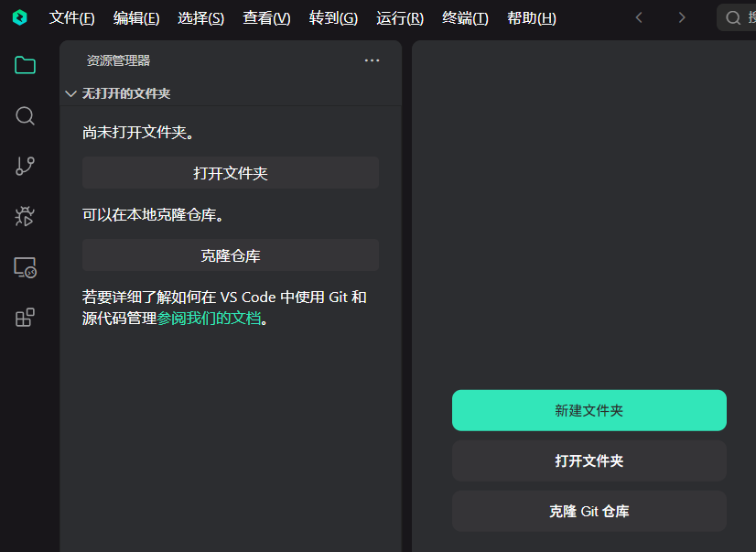Follow the 参阅我们的文档 link
The width and height of the screenshot is (756, 552).
tap(209, 319)
